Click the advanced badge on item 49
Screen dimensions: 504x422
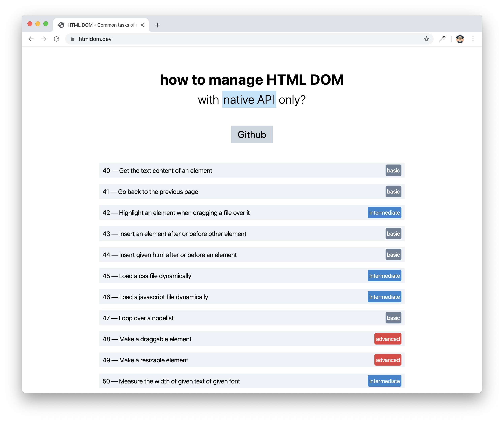(387, 360)
